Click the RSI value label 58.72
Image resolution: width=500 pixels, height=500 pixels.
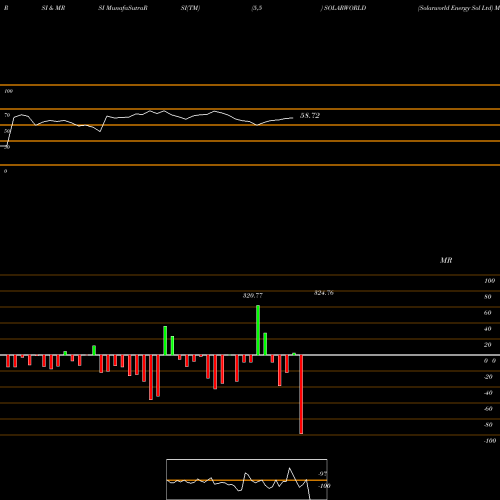pos(310,116)
